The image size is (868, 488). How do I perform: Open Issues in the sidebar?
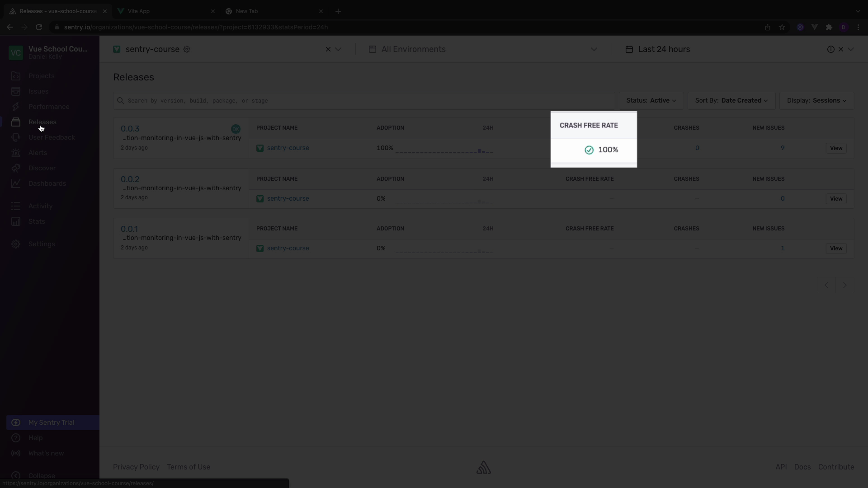tap(38, 91)
